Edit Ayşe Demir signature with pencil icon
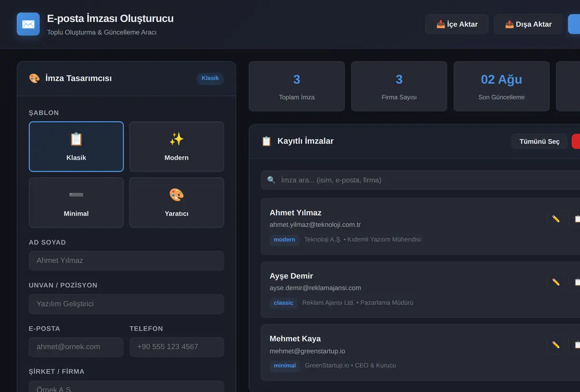This screenshot has height=392, width=580. point(556,282)
